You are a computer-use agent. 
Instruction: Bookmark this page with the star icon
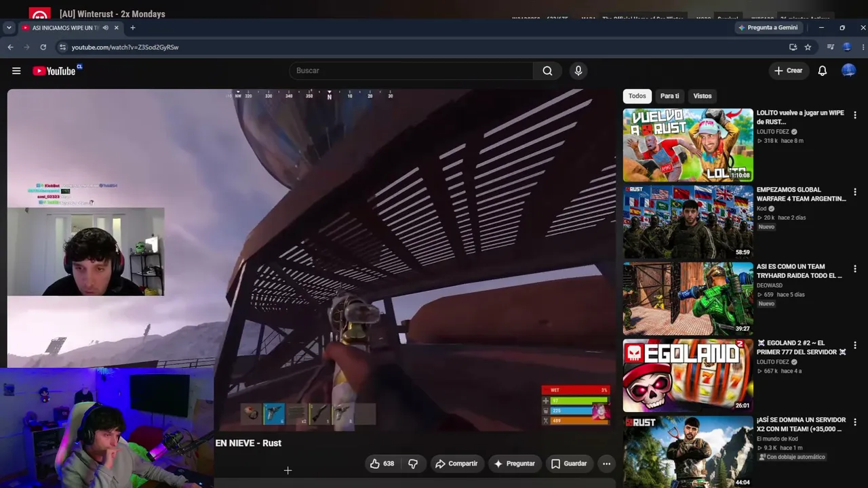pos(808,47)
